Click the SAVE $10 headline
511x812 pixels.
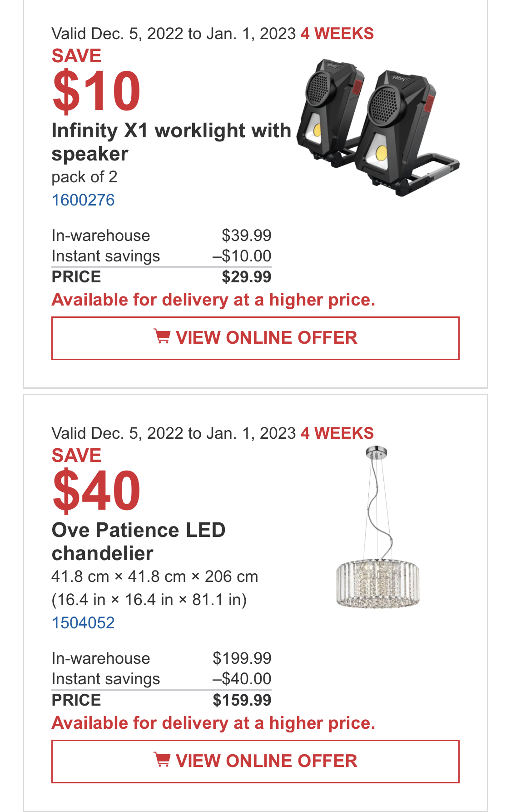(x=96, y=80)
